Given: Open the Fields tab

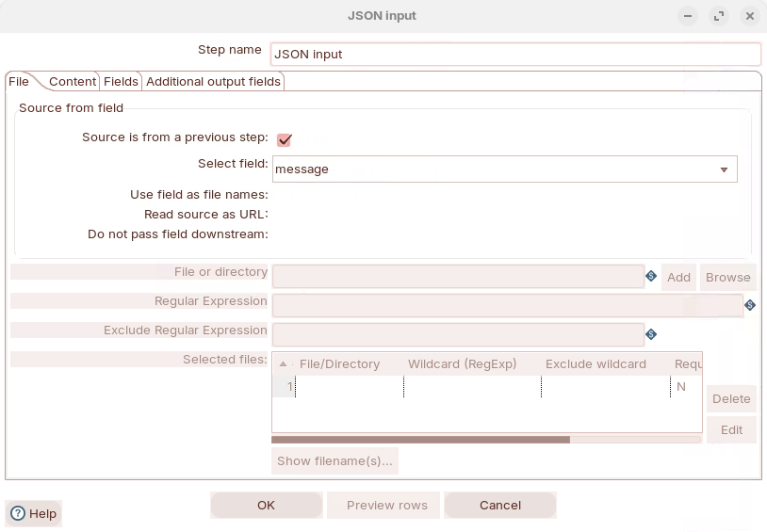Looking at the screenshot, I should [x=121, y=82].
